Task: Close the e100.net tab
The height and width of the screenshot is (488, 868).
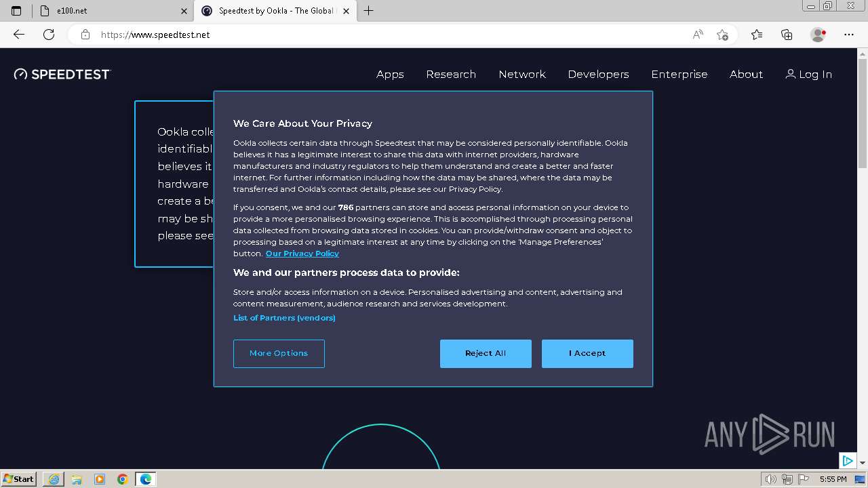Action: coord(184,11)
